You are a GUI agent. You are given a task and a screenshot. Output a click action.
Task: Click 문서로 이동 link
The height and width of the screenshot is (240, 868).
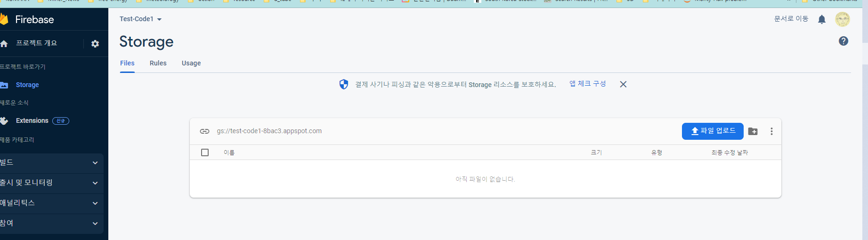[791, 19]
